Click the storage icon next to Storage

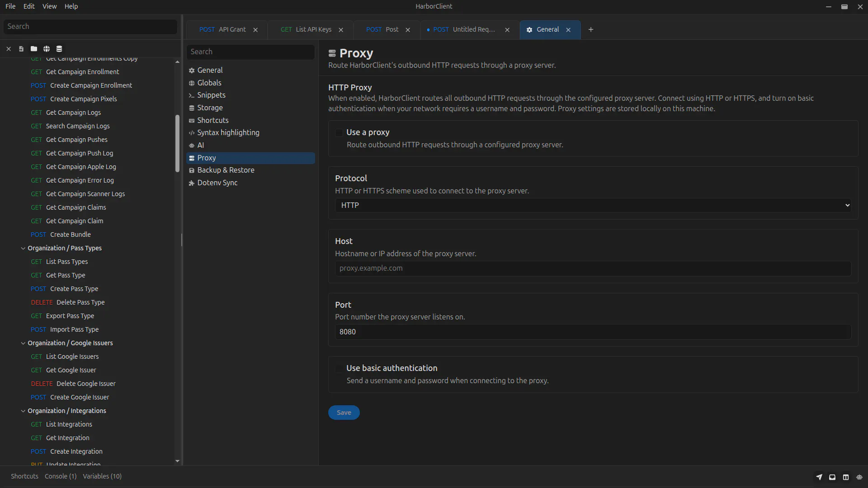(x=192, y=108)
